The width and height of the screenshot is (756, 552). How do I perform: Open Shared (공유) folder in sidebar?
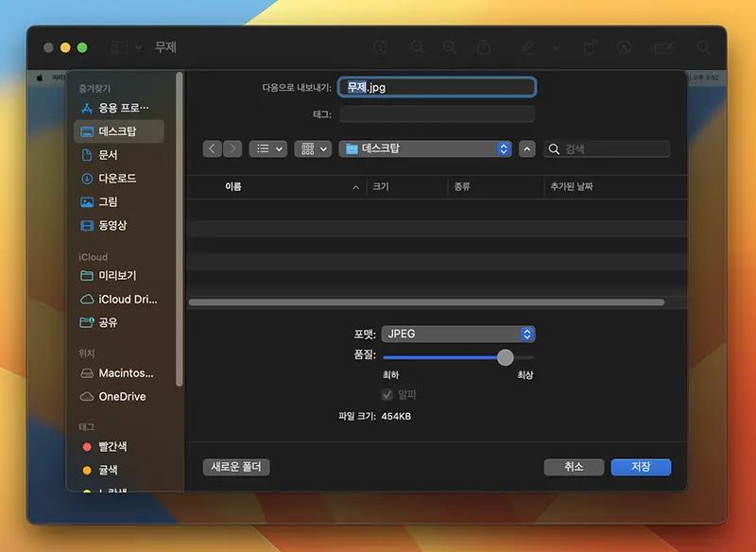[119, 322]
